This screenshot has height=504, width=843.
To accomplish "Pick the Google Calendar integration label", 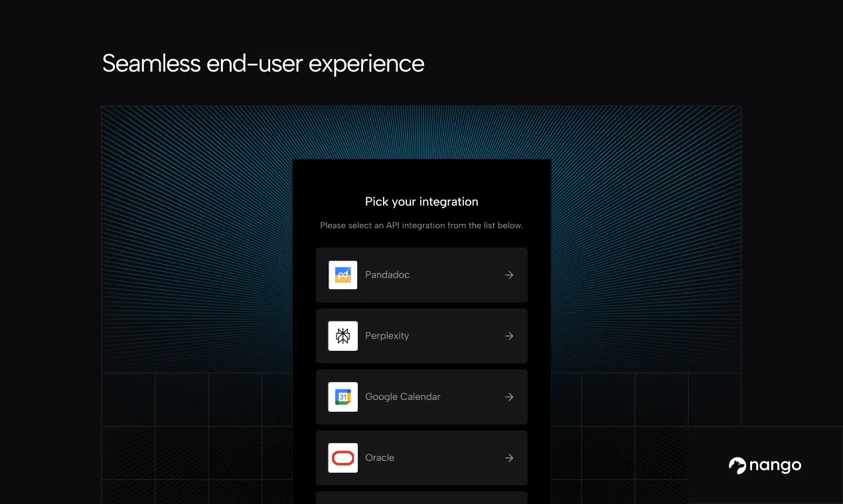I will 403,397.
